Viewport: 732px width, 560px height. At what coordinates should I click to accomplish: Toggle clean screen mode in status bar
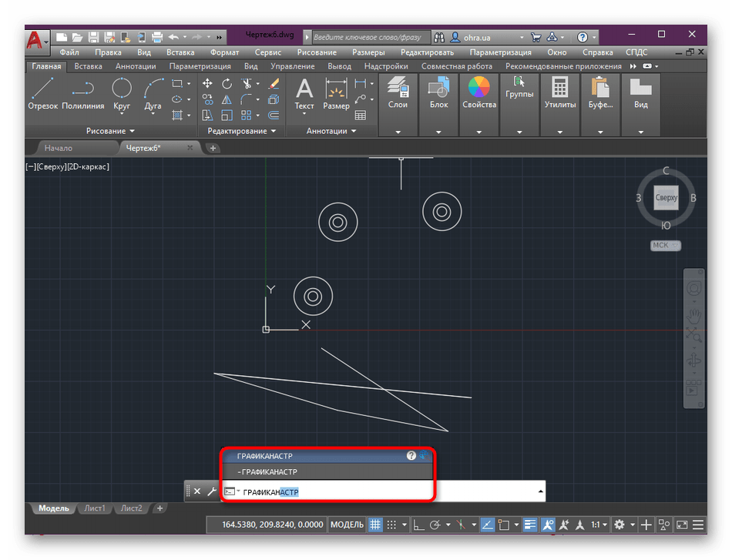click(682, 525)
